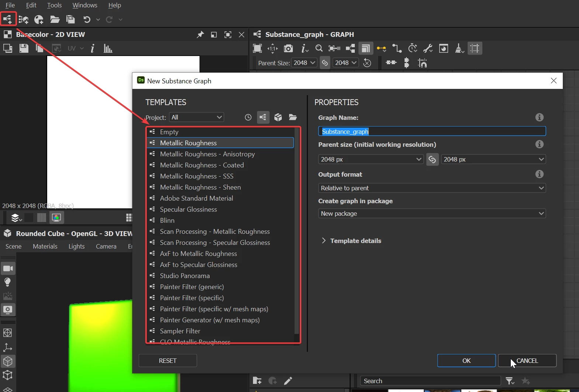Align selected nodes vertically
Screen dimensions: 579x392
point(407,63)
